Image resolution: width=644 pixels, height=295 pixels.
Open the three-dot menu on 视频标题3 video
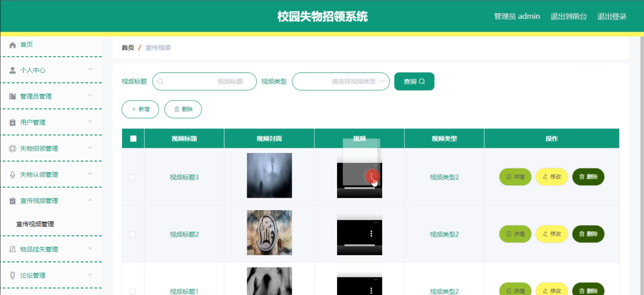tap(371, 177)
